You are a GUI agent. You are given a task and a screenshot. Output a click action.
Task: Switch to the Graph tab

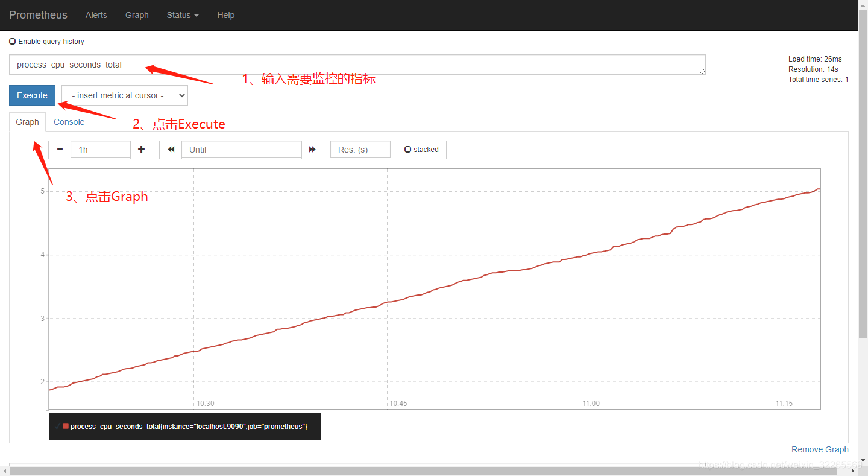coord(27,122)
